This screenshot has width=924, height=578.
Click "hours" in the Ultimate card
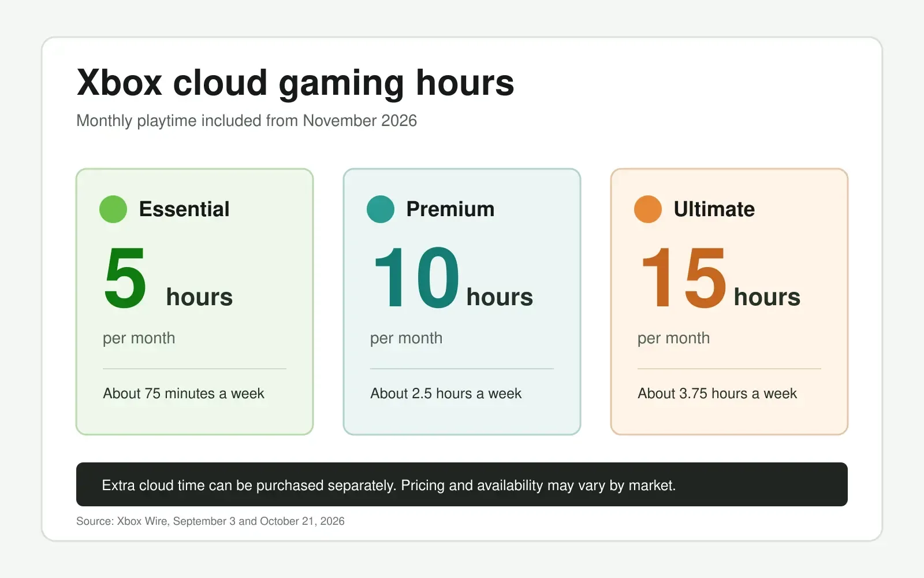pyautogui.click(x=767, y=297)
